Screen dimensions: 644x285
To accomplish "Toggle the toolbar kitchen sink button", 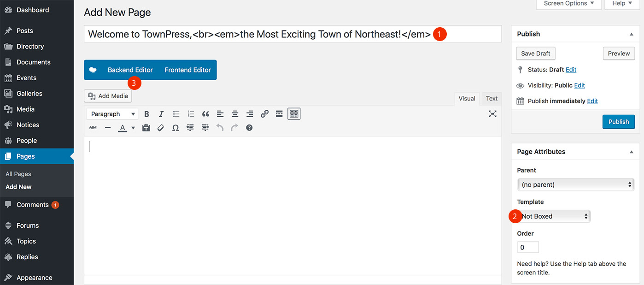I will [294, 114].
